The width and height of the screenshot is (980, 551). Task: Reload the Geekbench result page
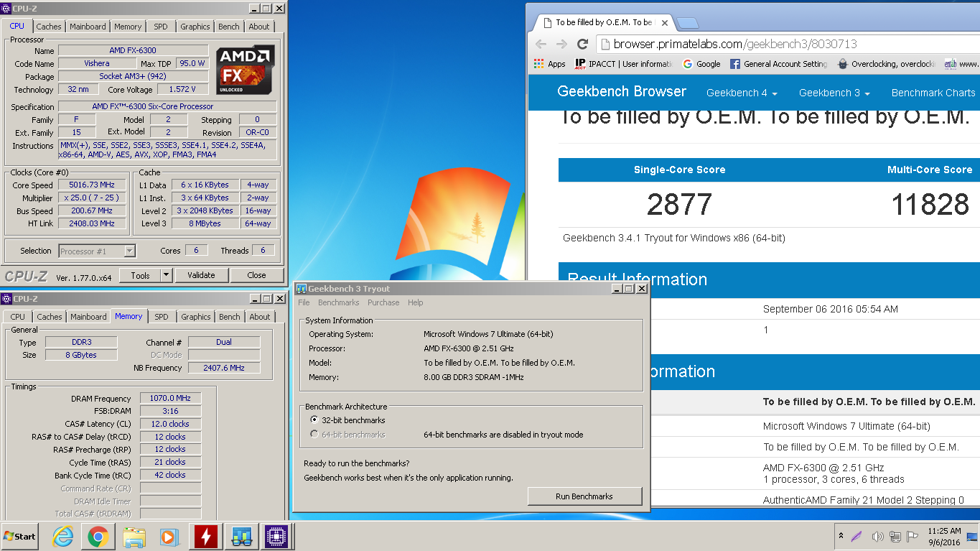click(x=583, y=44)
